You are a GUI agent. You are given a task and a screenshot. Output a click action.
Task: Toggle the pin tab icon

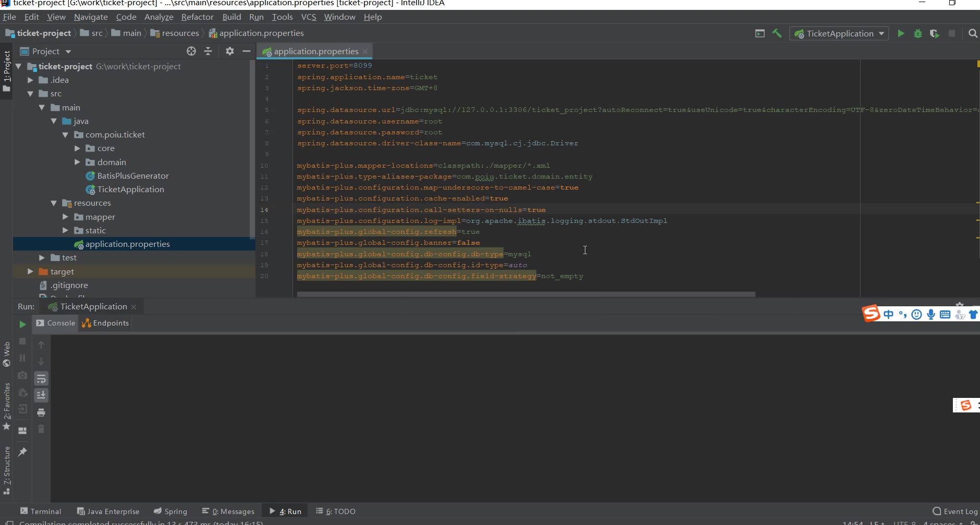coord(22,452)
